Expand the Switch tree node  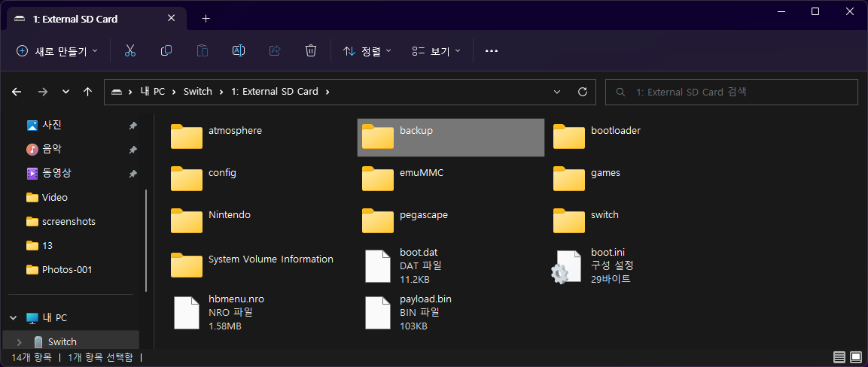point(20,341)
